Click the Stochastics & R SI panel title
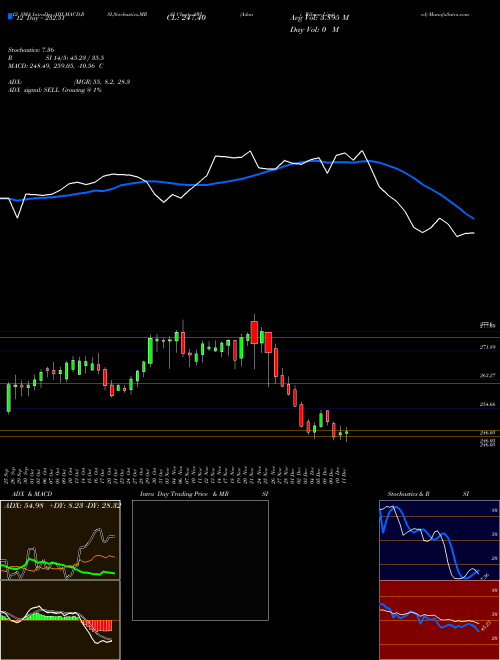 click(428, 494)
